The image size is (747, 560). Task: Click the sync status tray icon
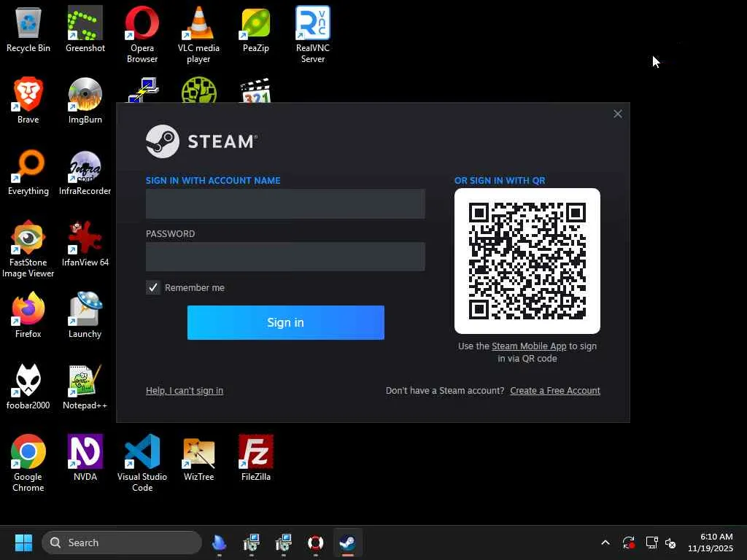628,542
